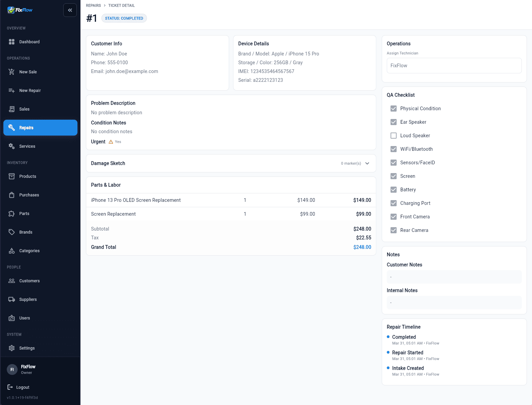Click the Customer Notes field
The image size is (532, 405).
[x=454, y=277]
